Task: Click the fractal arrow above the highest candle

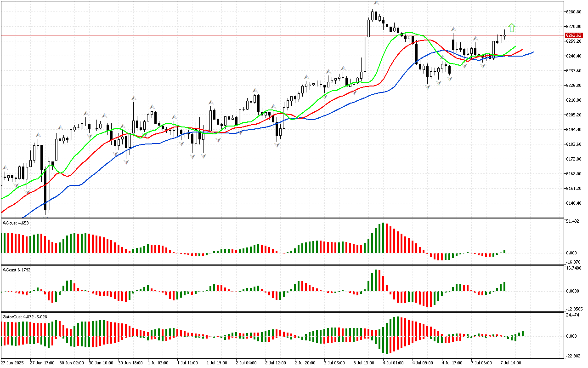Action: click(376, 4)
